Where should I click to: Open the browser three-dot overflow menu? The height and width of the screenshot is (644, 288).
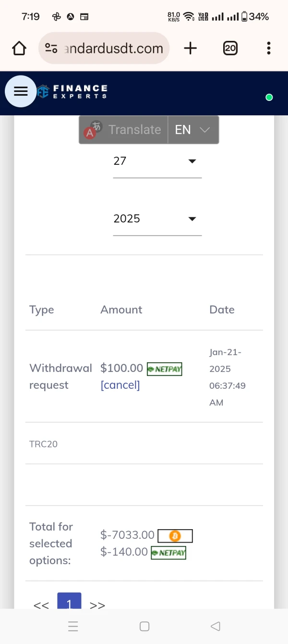tap(269, 48)
